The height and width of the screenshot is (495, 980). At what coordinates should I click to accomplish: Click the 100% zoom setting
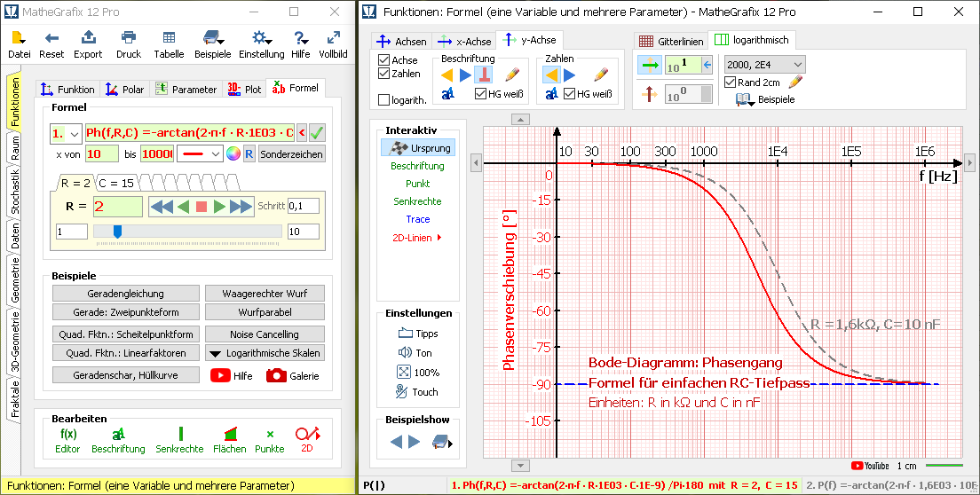418,372
